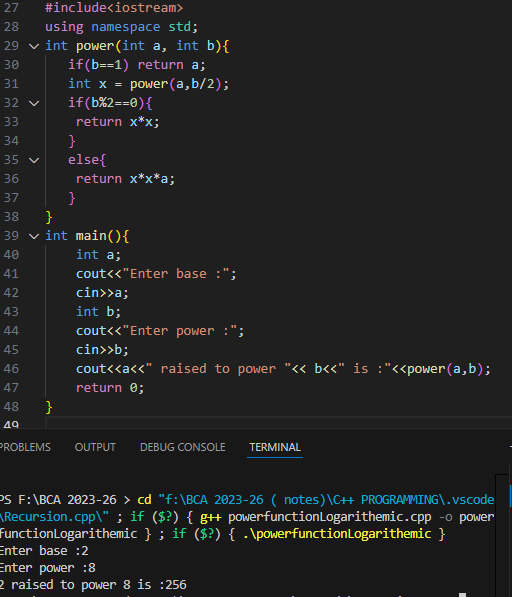
Task: Click the "Enter base :" cout line
Action: 156,274
